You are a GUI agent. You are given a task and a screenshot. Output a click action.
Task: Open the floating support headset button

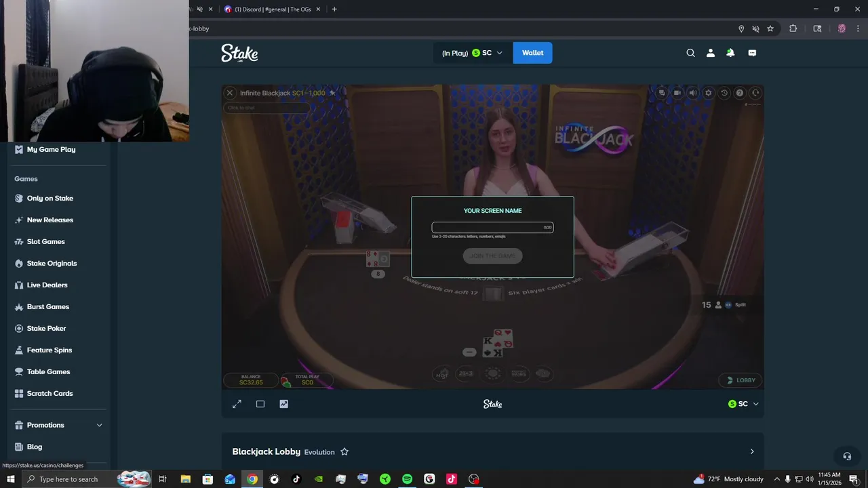[846, 456]
